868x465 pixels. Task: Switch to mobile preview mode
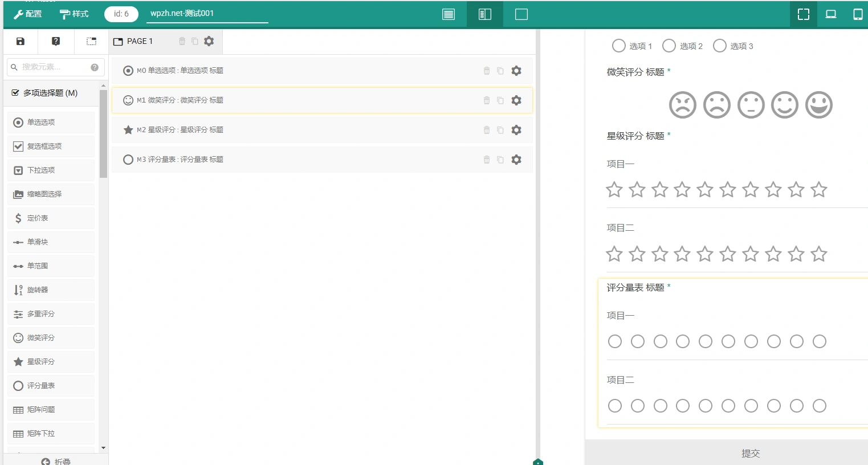coord(859,14)
